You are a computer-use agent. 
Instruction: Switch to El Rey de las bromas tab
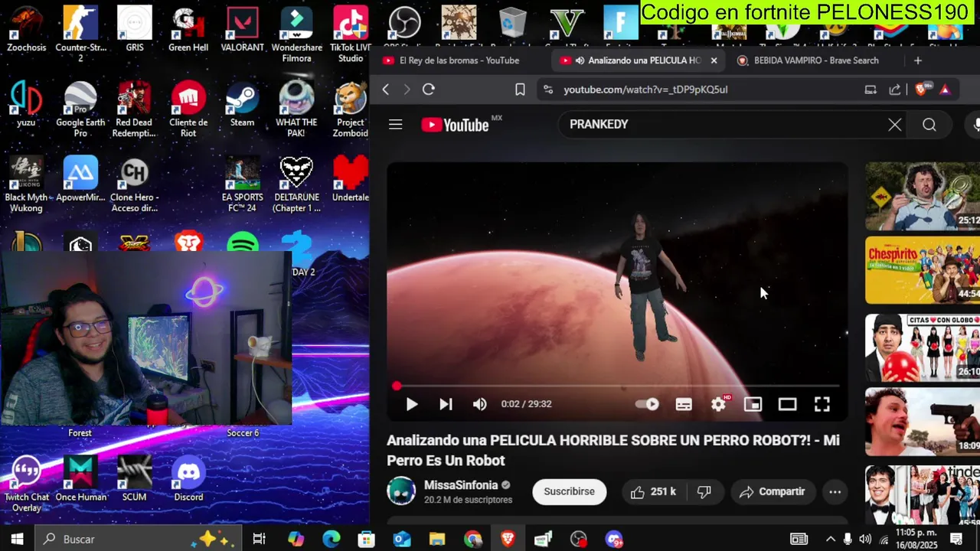[x=459, y=60]
